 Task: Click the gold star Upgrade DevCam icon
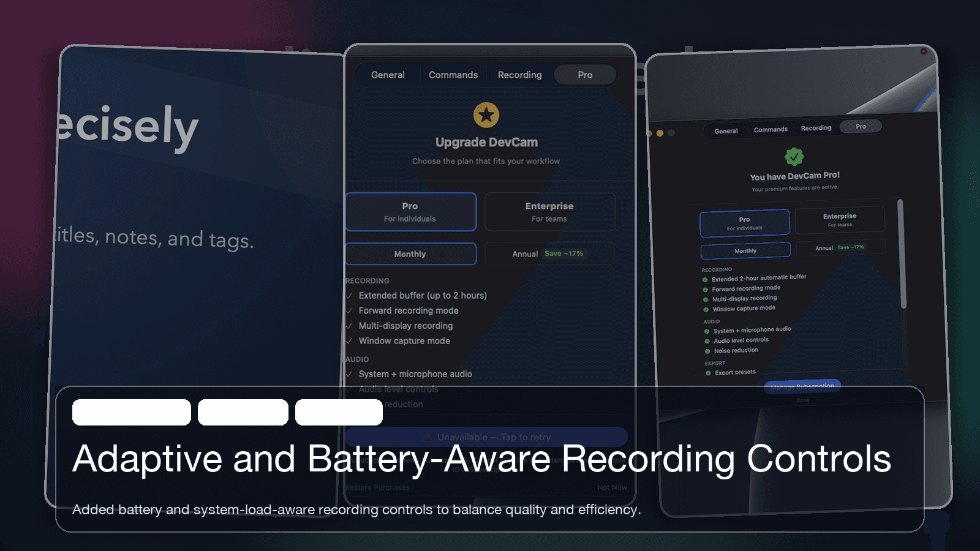pos(486,114)
